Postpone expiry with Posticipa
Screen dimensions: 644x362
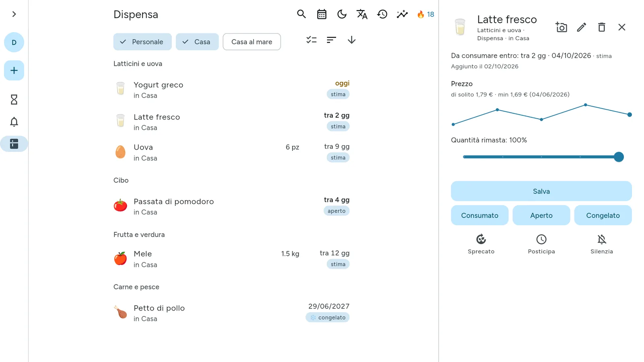click(541, 244)
